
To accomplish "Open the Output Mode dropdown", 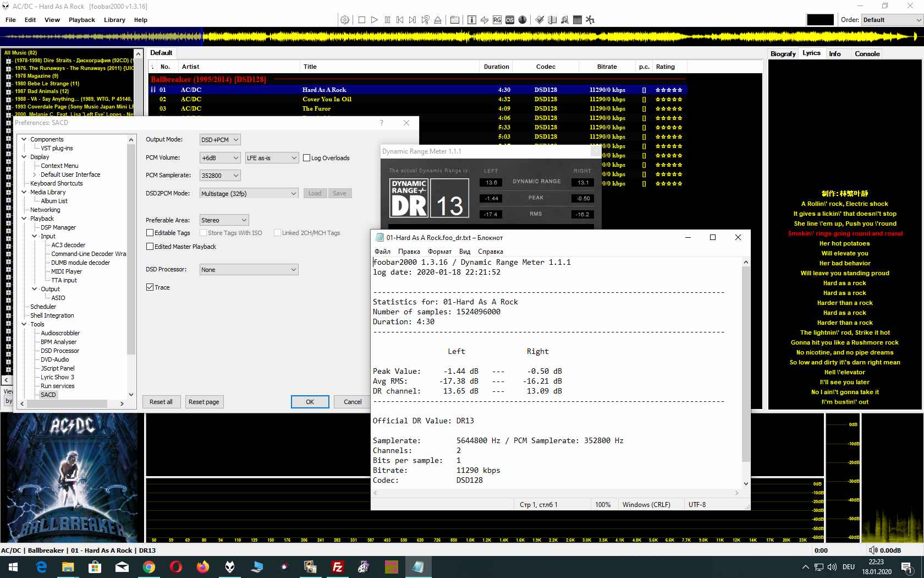I will 219,140.
